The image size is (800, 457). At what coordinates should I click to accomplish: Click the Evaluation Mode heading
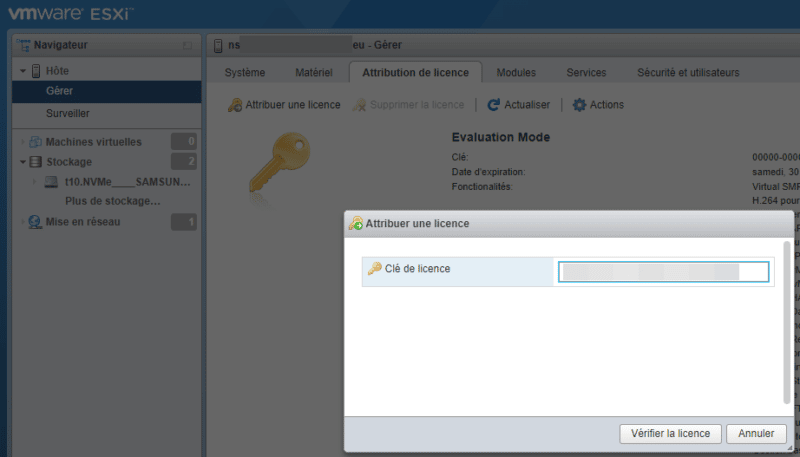point(501,137)
